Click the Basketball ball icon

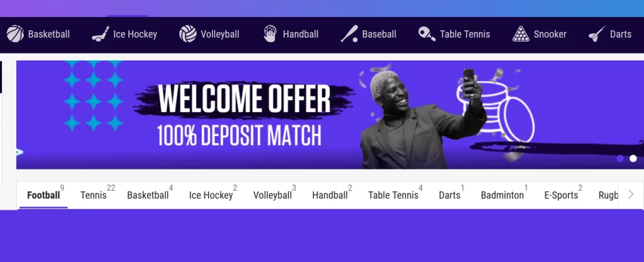(15, 34)
